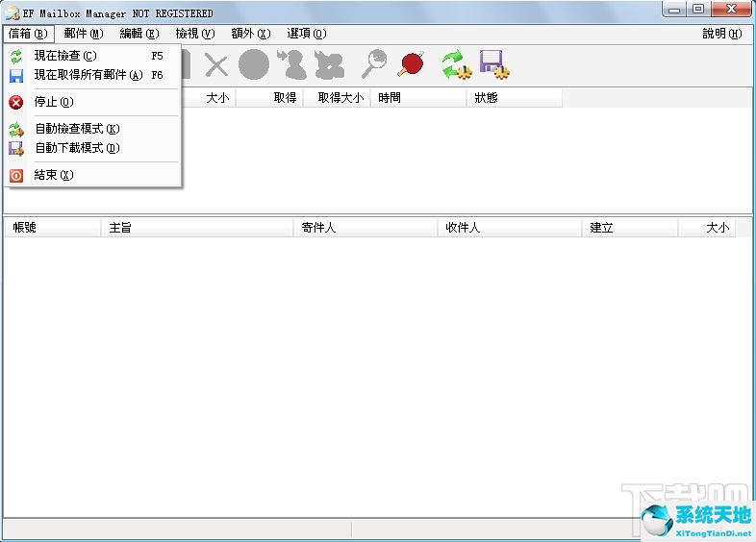Sort messages by the 帳號 column

[x=53, y=228]
